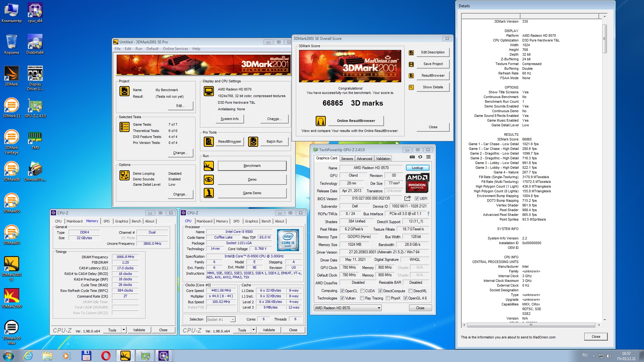Open the GPU-Z.2.43.0 desktop icon
Image resolution: width=644 pixels, height=362 pixels.
point(35,108)
